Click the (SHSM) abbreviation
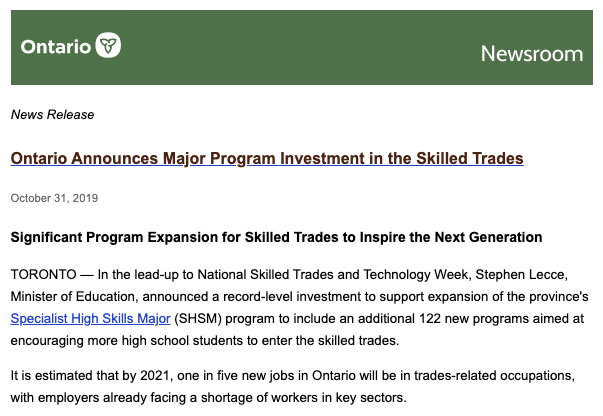Viewport: 603px width, 416px height. click(198, 318)
